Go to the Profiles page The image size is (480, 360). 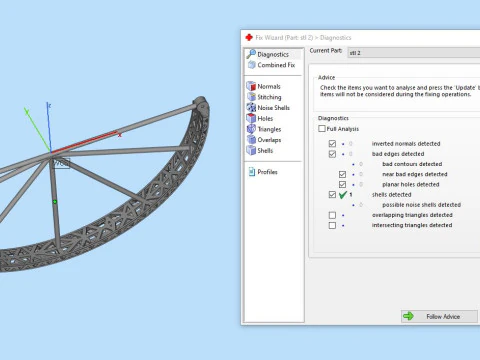[267, 172]
